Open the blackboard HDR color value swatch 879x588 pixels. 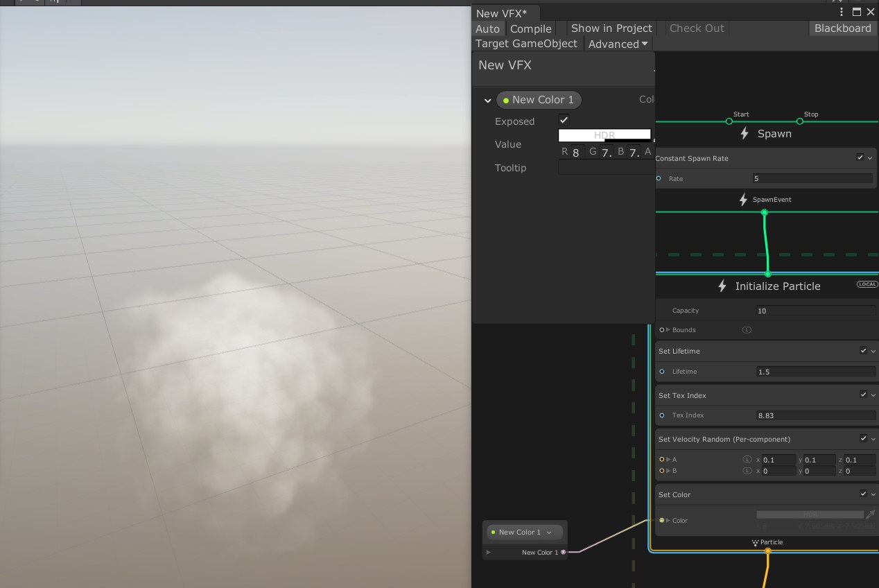pyautogui.click(x=604, y=135)
